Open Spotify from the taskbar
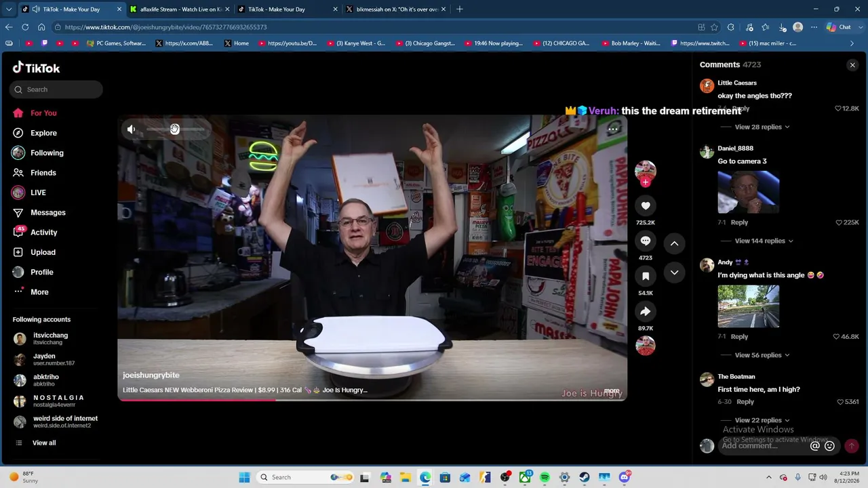Screen dimensions: 868x488 (x=545, y=477)
